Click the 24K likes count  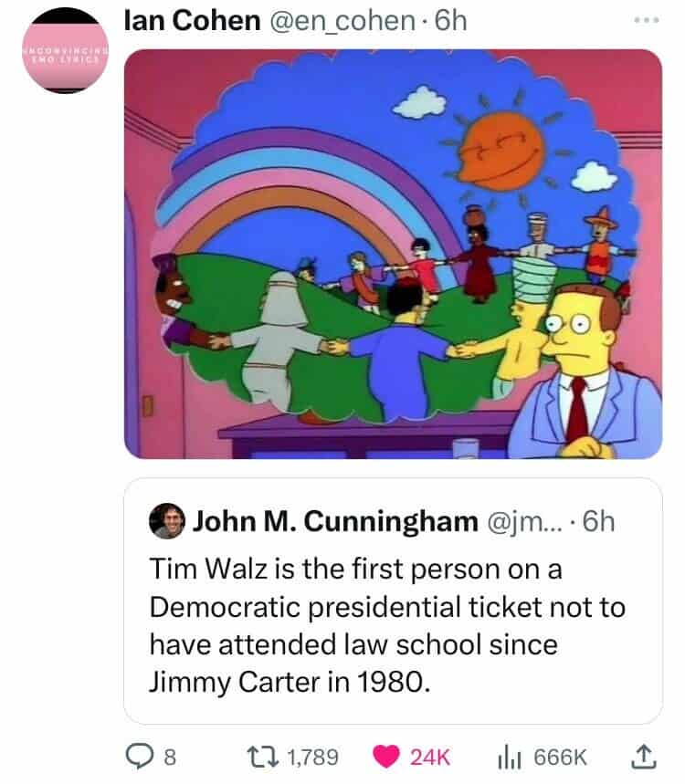(430, 757)
